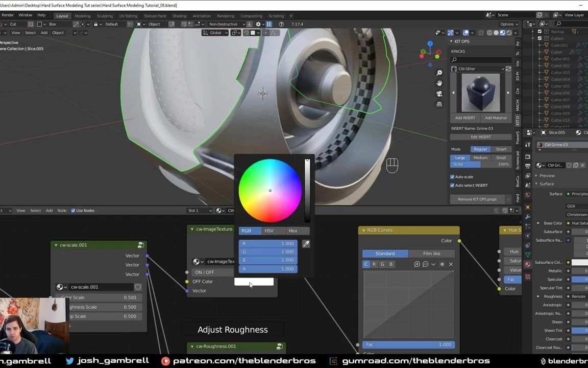Image resolution: width=588 pixels, height=368 pixels.
Task: Open the Object Properties tab icon
Action: click(528, 206)
